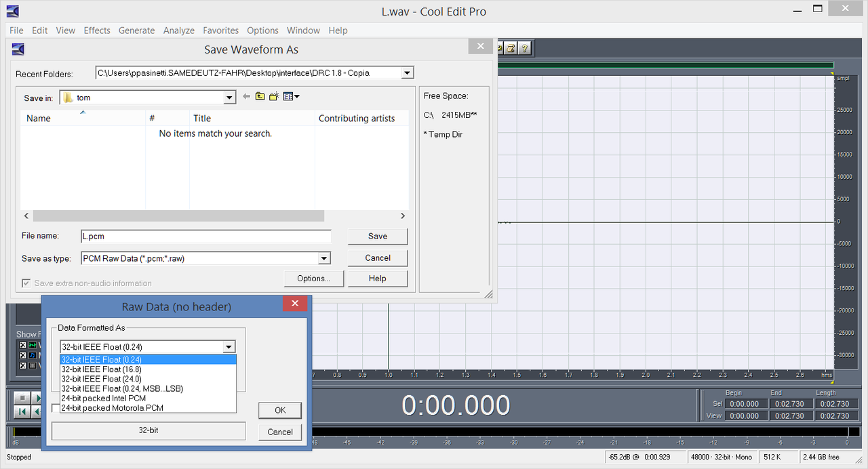Image resolution: width=868 pixels, height=469 pixels.
Task: Click the Go to Beginning transport button
Action: click(22, 411)
